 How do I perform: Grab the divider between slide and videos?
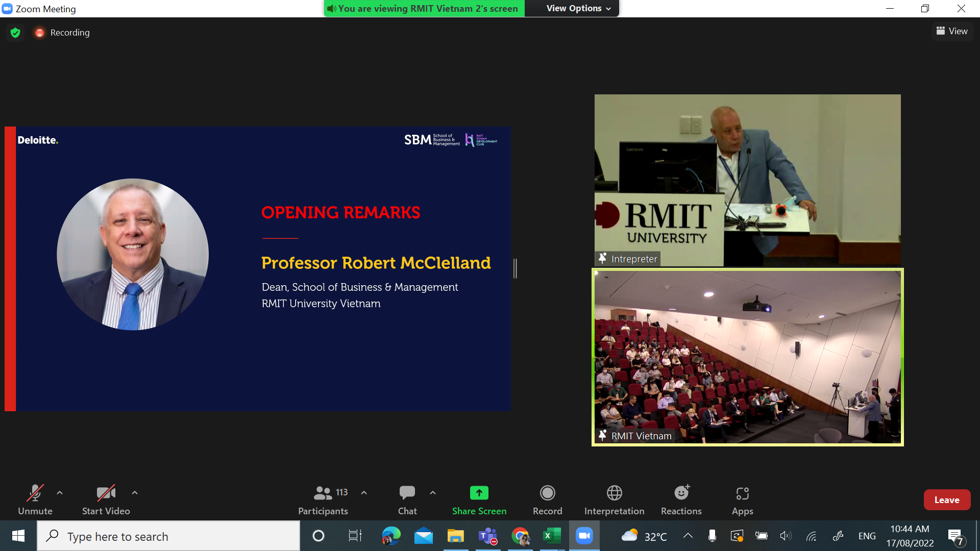pyautogui.click(x=516, y=268)
